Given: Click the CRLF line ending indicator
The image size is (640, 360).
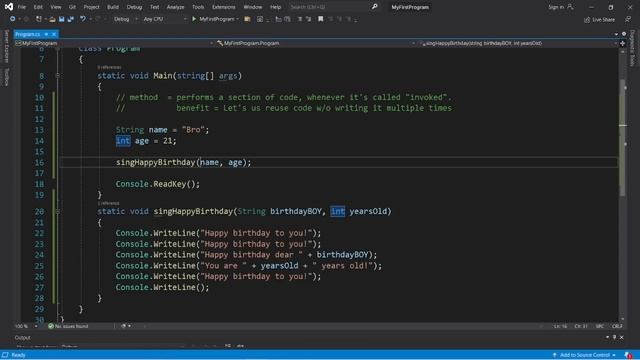Looking at the screenshot, I should pos(617,326).
